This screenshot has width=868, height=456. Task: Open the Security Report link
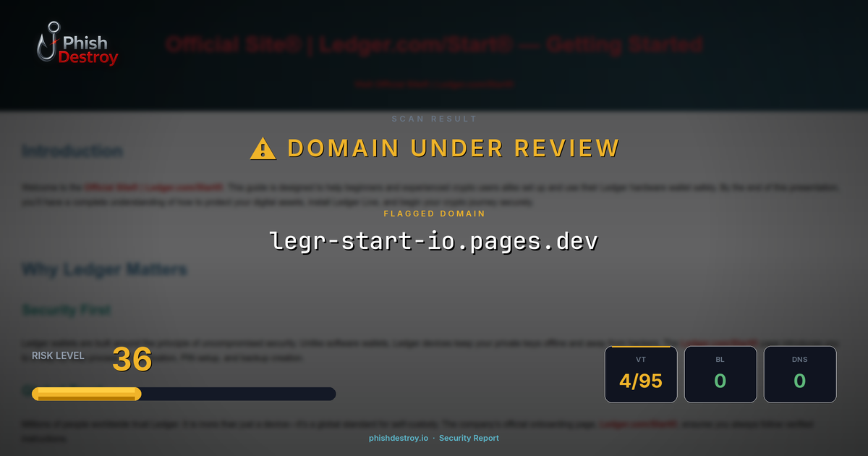click(469, 438)
